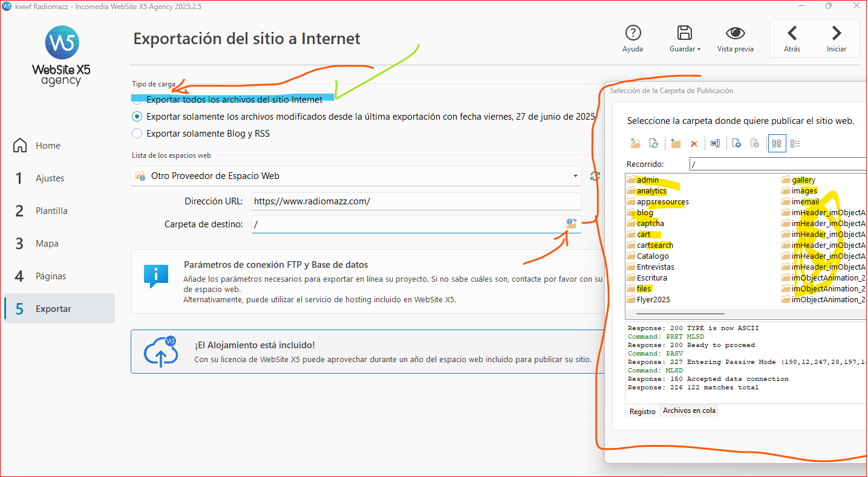
Task: Click the rename icon in dialog toolbar
Action: coord(716,143)
